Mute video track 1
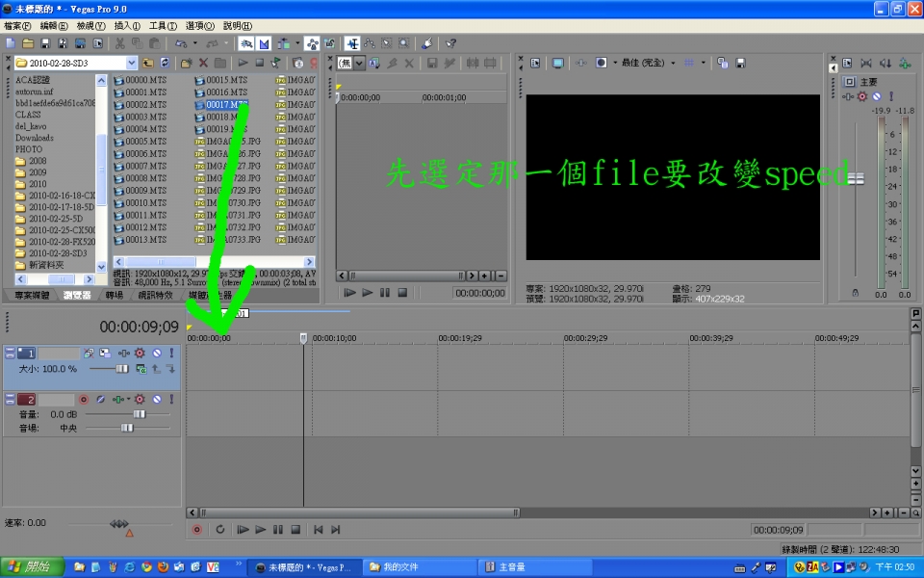The height and width of the screenshot is (578, 924). coord(156,354)
